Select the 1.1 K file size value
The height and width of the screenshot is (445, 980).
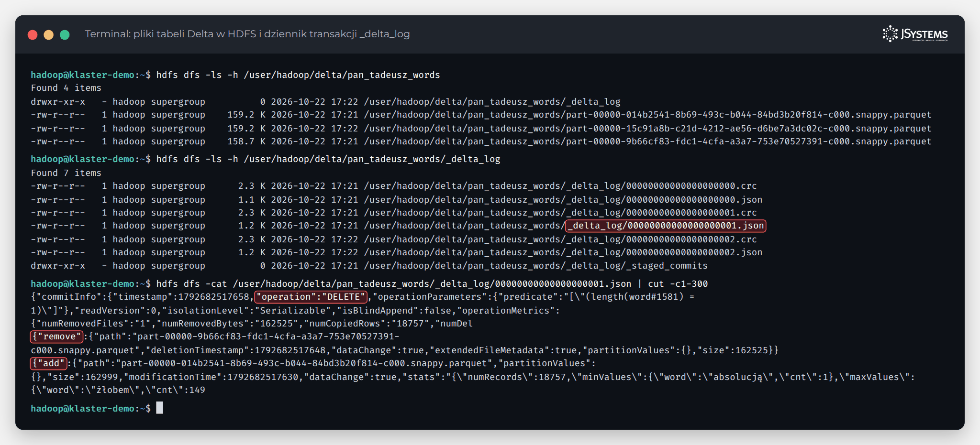tap(252, 200)
